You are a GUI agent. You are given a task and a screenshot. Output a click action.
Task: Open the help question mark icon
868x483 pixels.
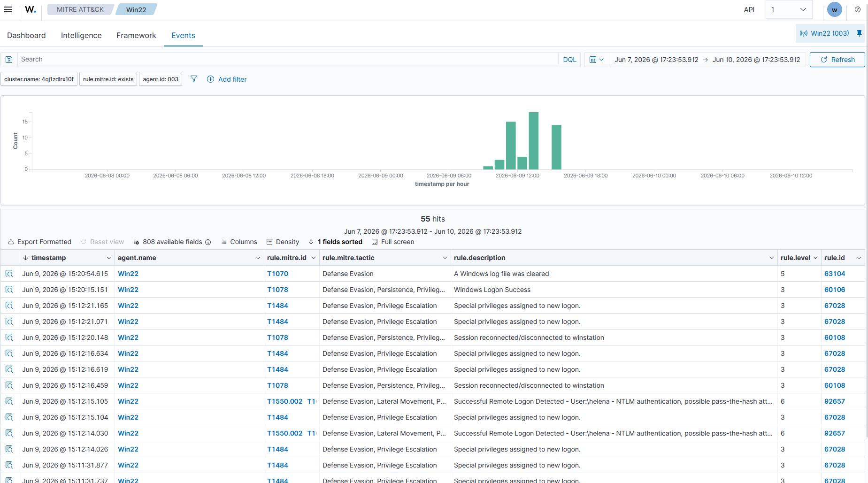click(858, 9)
